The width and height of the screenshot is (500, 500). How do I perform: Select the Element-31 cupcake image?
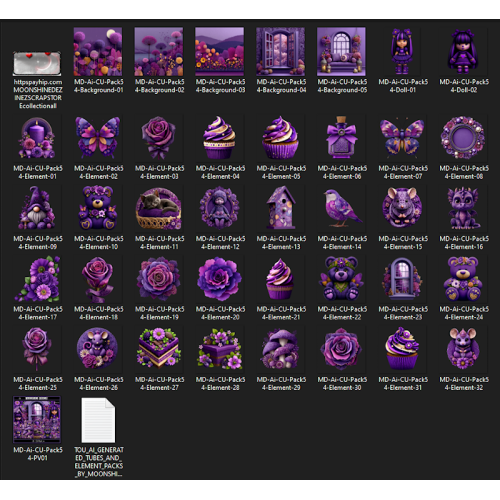402,349
